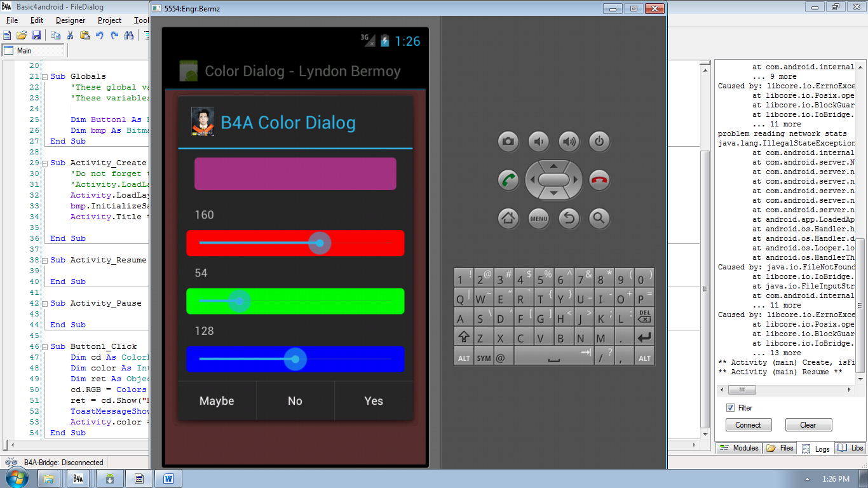The width and height of the screenshot is (868, 488).
Task: Tap the Enter key on emulator keyboard
Action: (644, 337)
